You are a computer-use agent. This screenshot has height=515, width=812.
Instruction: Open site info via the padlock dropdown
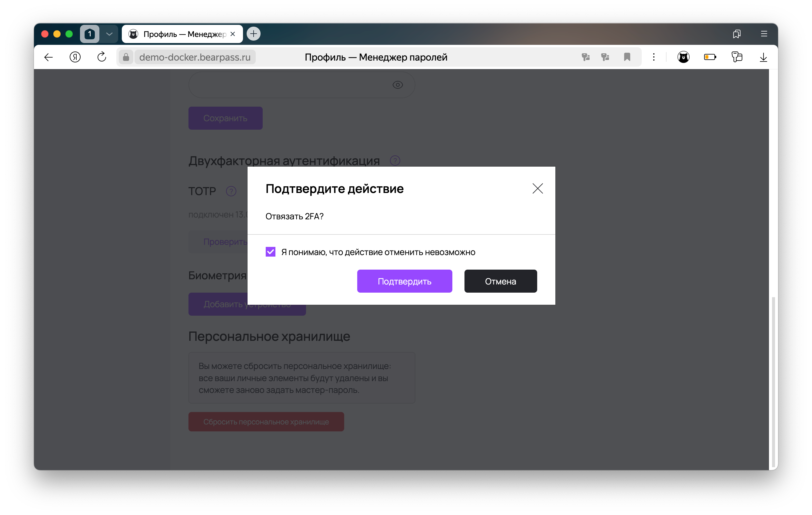pyautogui.click(x=126, y=57)
